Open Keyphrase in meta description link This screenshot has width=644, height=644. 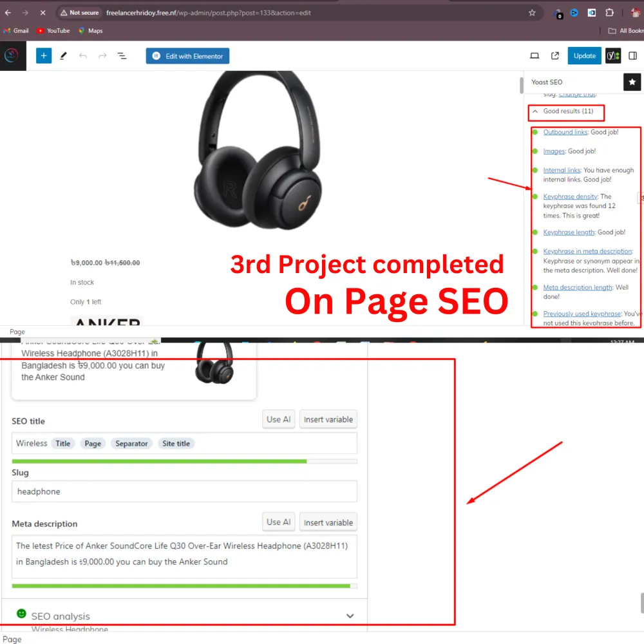587,251
